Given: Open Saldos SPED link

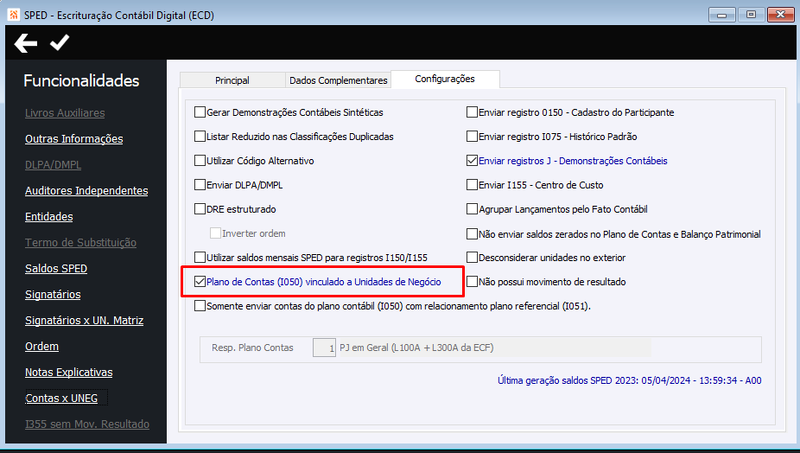Looking at the screenshot, I should pos(56,268).
